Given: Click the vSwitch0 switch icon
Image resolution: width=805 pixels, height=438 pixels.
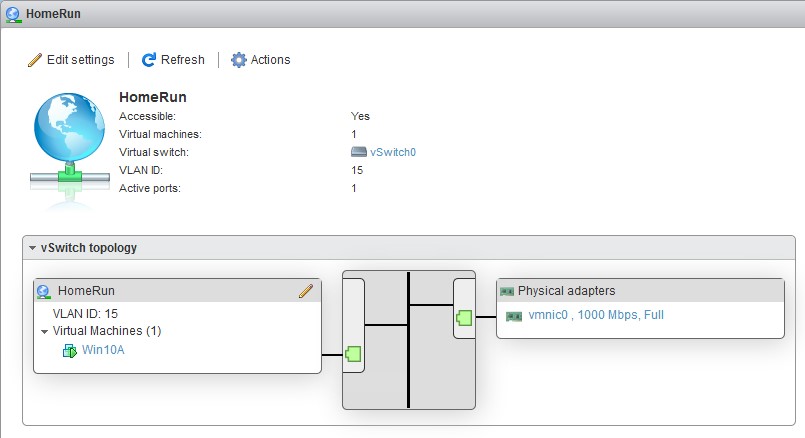Looking at the screenshot, I should (358, 152).
